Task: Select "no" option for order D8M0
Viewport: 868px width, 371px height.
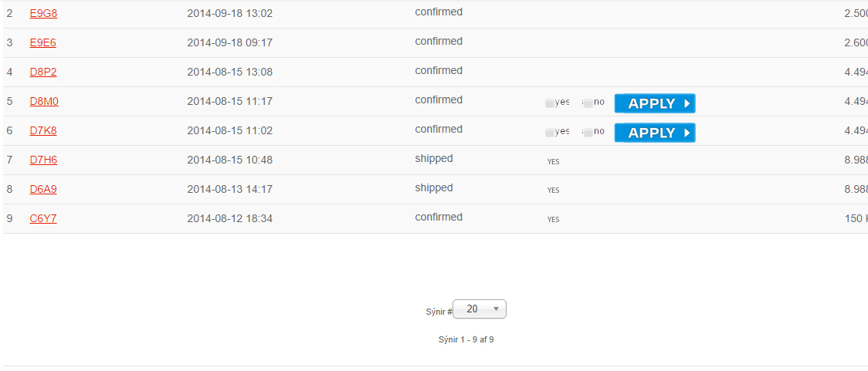Action: tap(588, 103)
